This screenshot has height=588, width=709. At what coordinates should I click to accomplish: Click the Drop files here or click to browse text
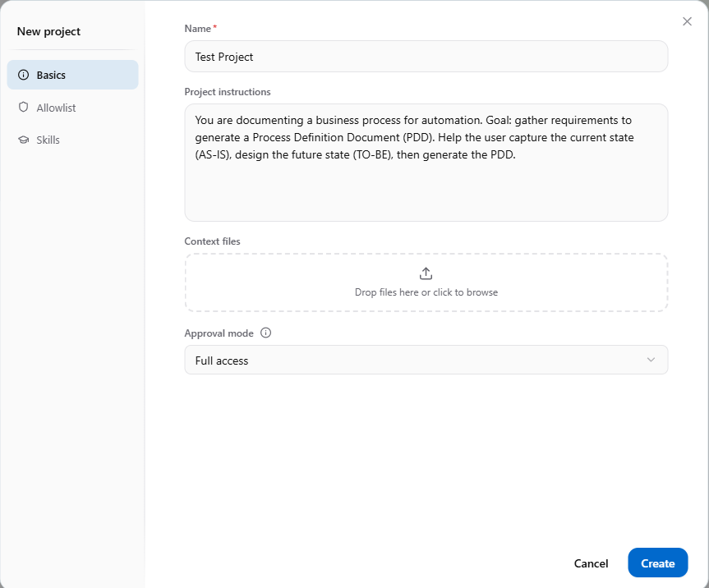point(426,292)
